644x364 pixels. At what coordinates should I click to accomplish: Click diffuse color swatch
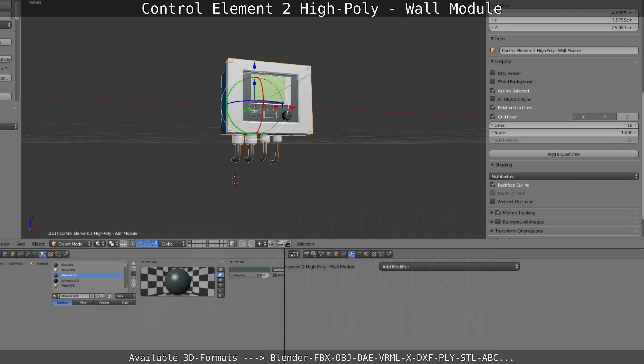pyautogui.click(x=249, y=269)
